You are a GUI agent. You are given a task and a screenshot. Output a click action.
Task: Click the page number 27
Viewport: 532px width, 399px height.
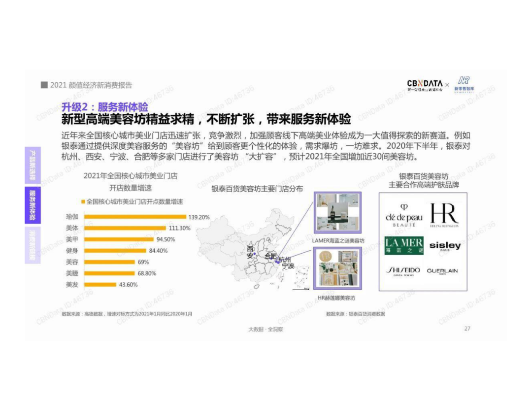pyautogui.click(x=467, y=329)
